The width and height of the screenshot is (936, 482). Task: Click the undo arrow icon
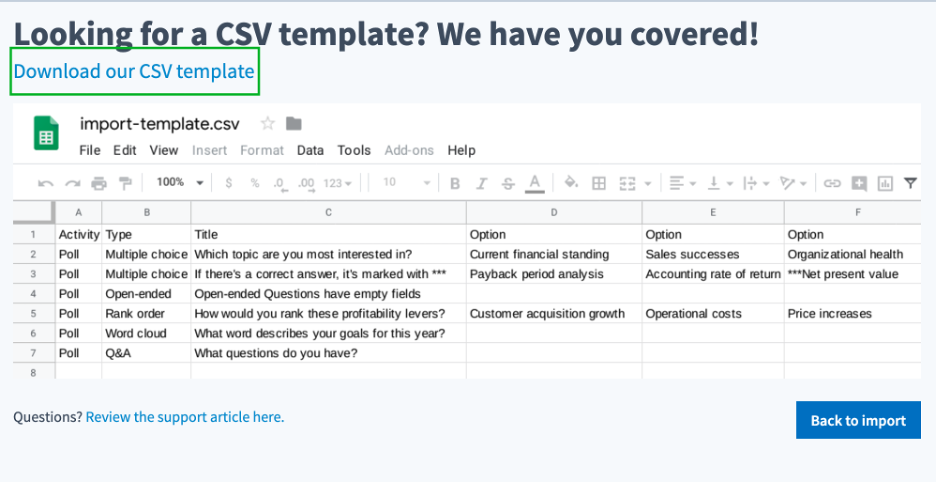pyautogui.click(x=45, y=183)
